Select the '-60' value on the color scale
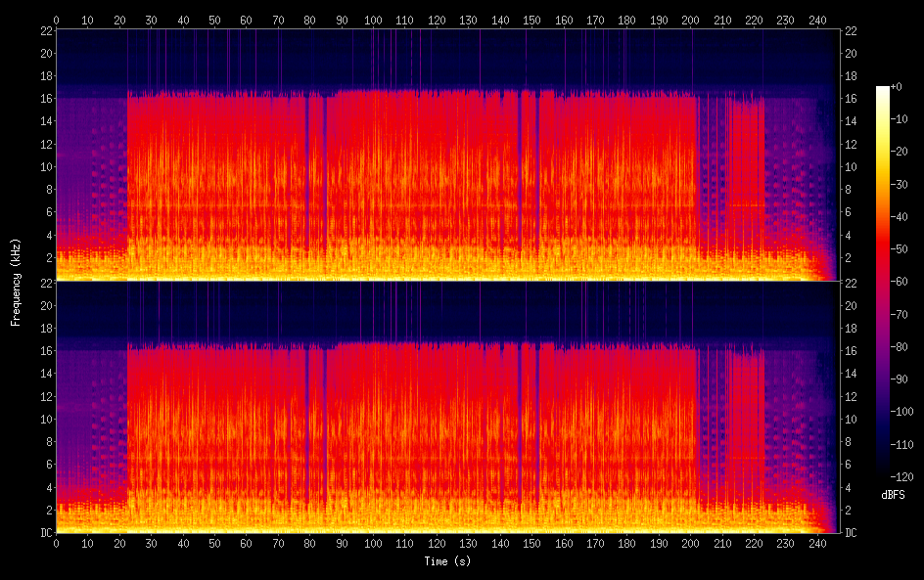Viewport: 924px width, 580px height. tap(900, 282)
